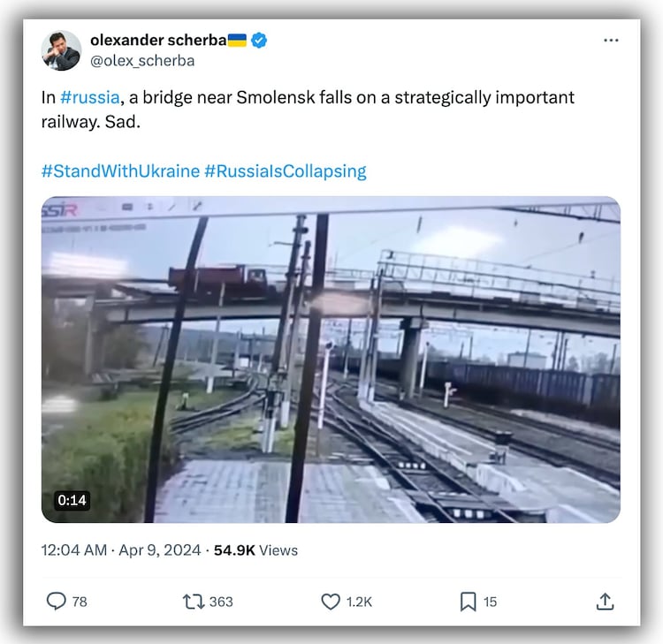The width and height of the screenshot is (663, 644).
Task: Repost the tweet via retweet icon
Action: (x=194, y=602)
